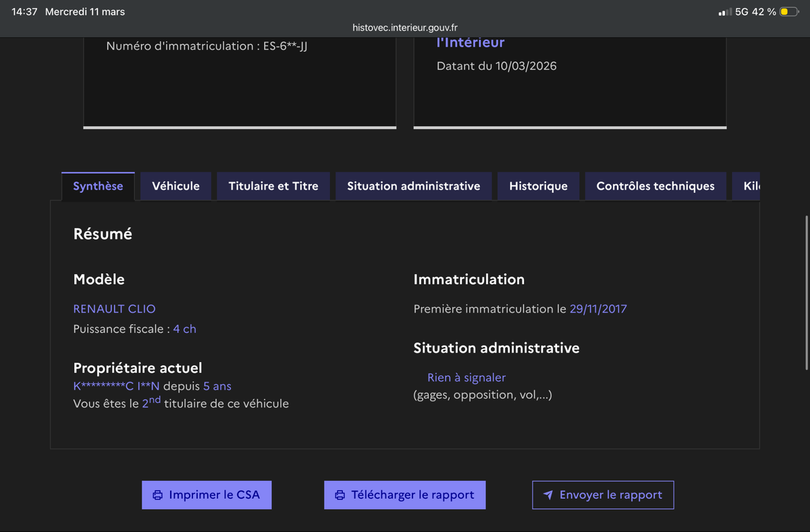Click the printer icon in Imprimer le CSA
The height and width of the screenshot is (532, 810).
158,495
